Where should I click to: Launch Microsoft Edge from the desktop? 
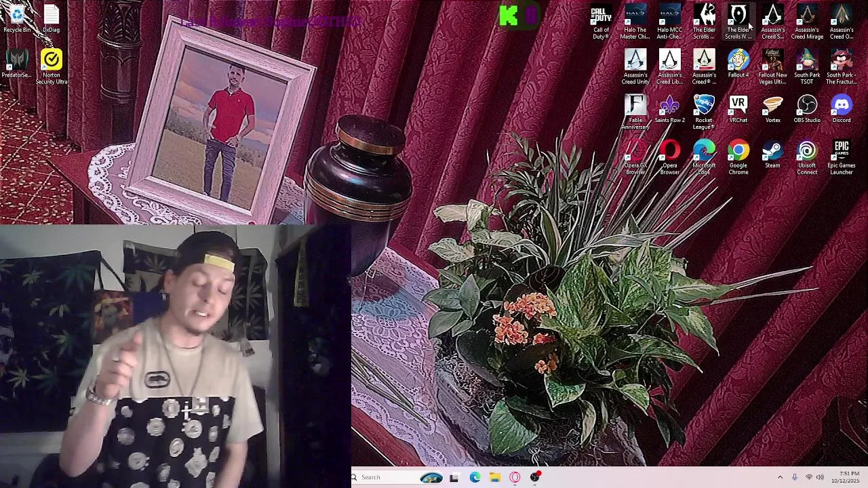pos(704,157)
